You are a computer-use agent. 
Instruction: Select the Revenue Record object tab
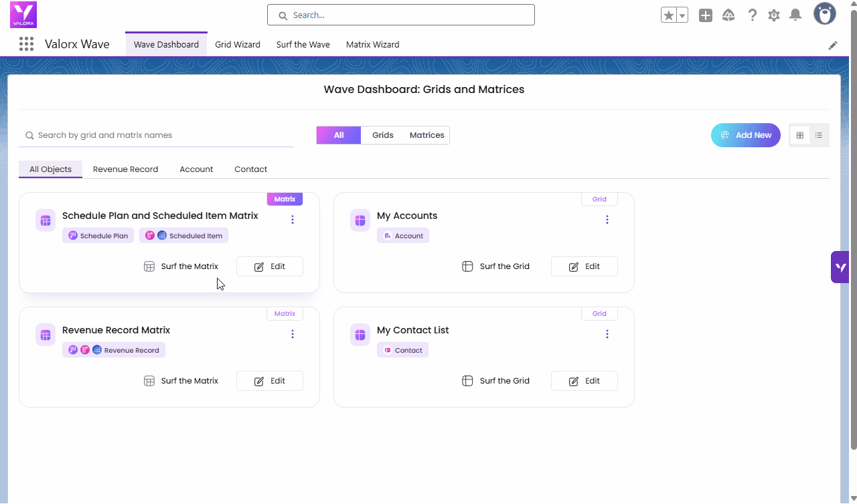(125, 169)
